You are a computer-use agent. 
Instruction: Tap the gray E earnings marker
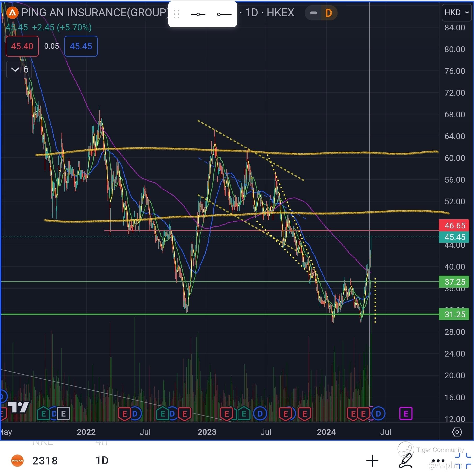click(63, 414)
